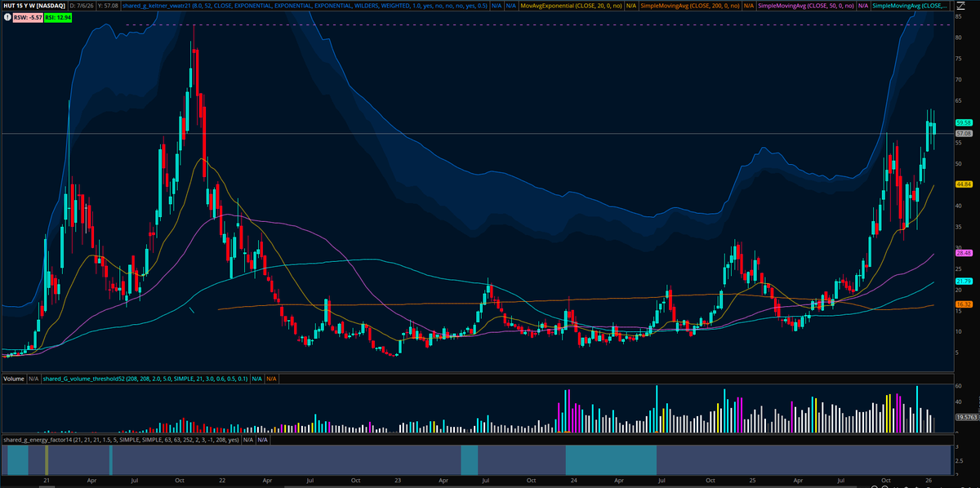The image size is (980, 488).
Task: Click the 35 price axis label
Action: pyautogui.click(x=957, y=227)
